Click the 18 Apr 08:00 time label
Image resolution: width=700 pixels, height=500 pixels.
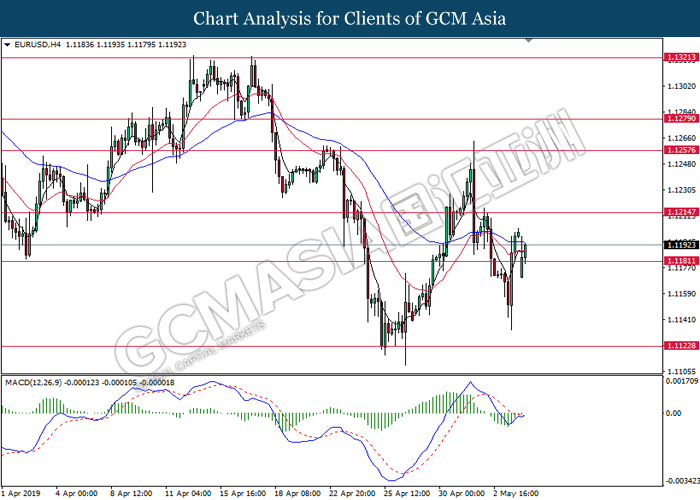click(297, 493)
